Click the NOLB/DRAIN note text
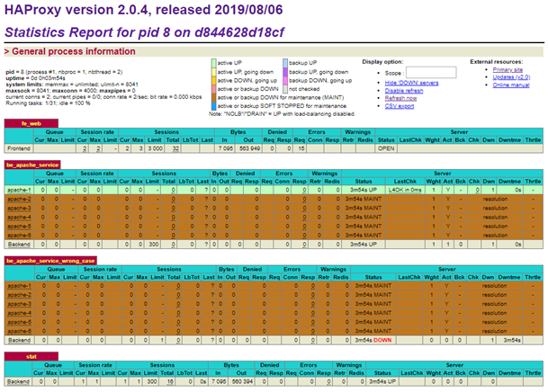This screenshot has width=548, height=392. coord(282,114)
